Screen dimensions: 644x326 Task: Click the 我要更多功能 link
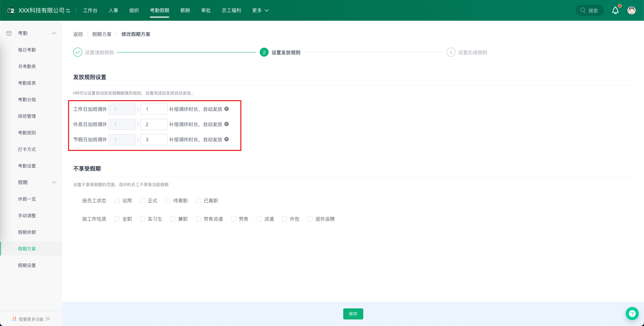pyautogui.click(x=31, y=319)
